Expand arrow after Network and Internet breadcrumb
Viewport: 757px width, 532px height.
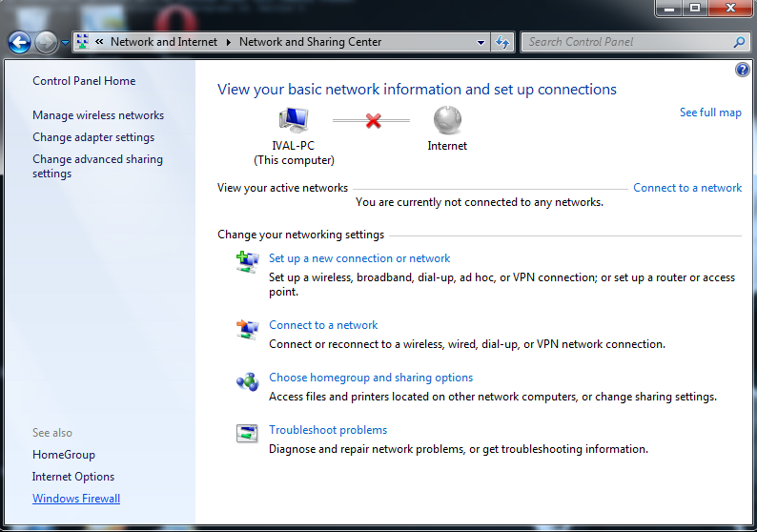229,42
